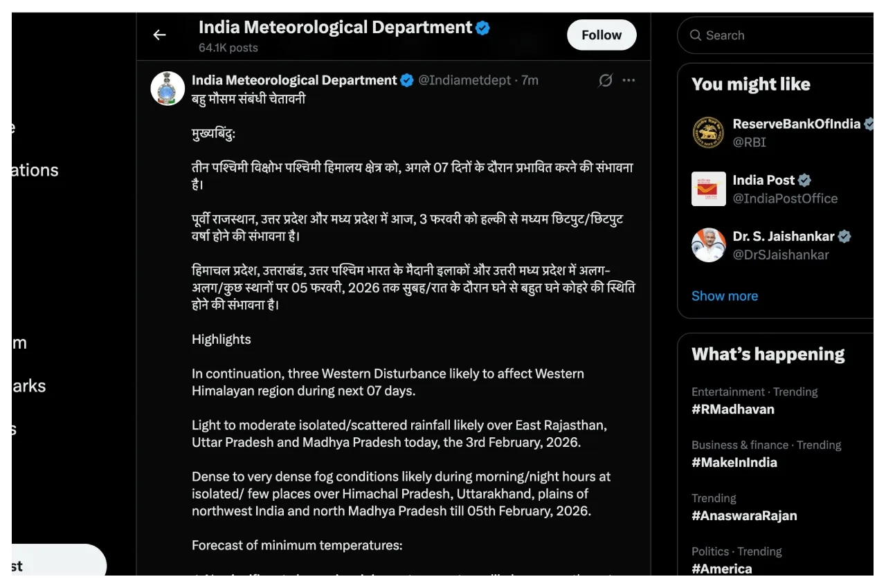Click the Reserve Bank of India logo
Screen dimensions: 886x588
tap(709, 132)
